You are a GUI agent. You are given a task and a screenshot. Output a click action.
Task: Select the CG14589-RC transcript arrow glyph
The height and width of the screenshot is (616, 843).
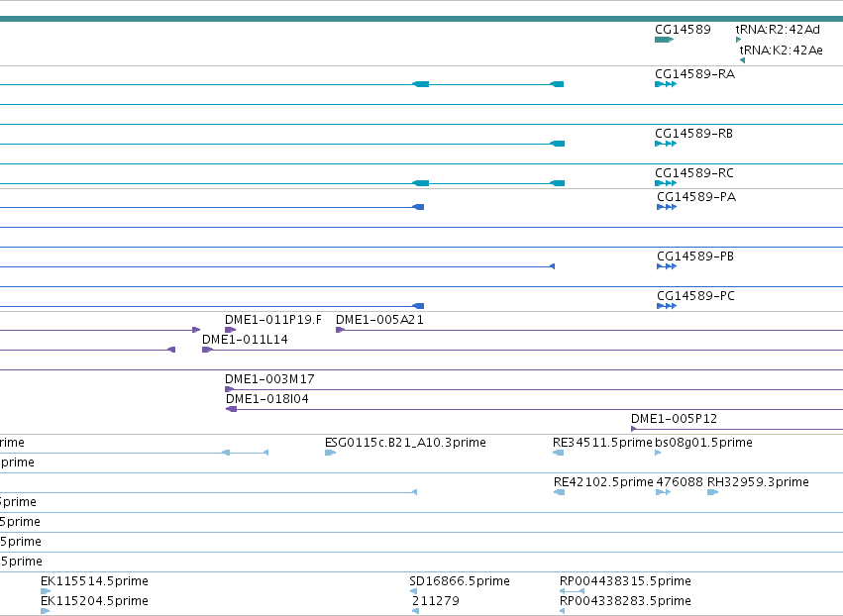click(x=666, y=183)
